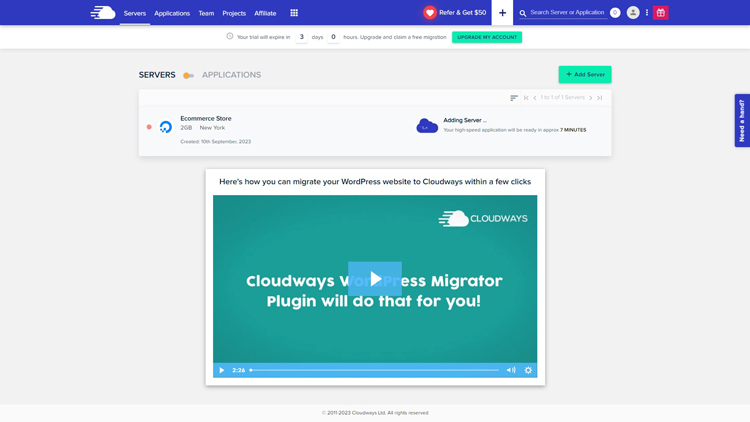This screenshot has width=750, height=422.
Task: Click the red gift icon
Action: 661,13
